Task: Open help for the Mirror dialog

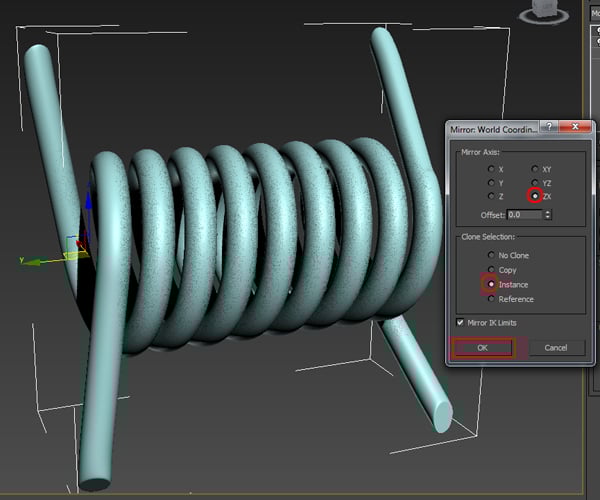Action: (549, 128)
